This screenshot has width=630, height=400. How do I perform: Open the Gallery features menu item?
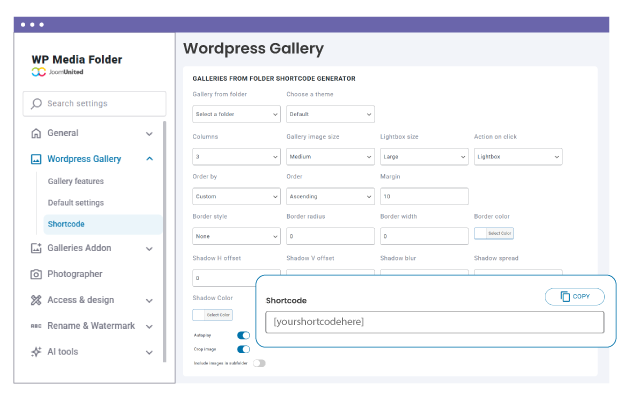pyautogui.click(x=75, y=181)
